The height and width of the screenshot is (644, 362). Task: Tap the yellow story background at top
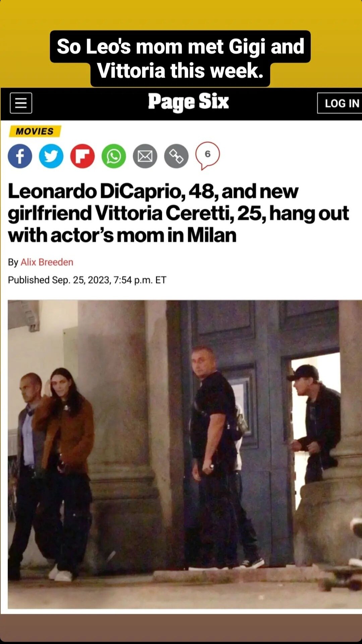point(181,15)
